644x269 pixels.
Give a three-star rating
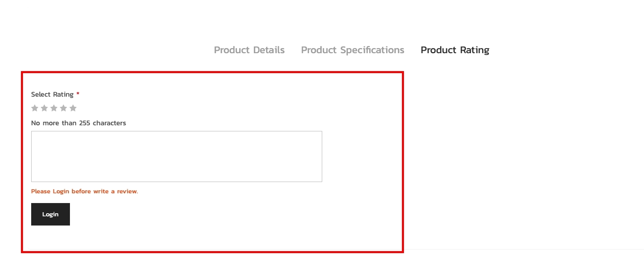tap(54, 108)
